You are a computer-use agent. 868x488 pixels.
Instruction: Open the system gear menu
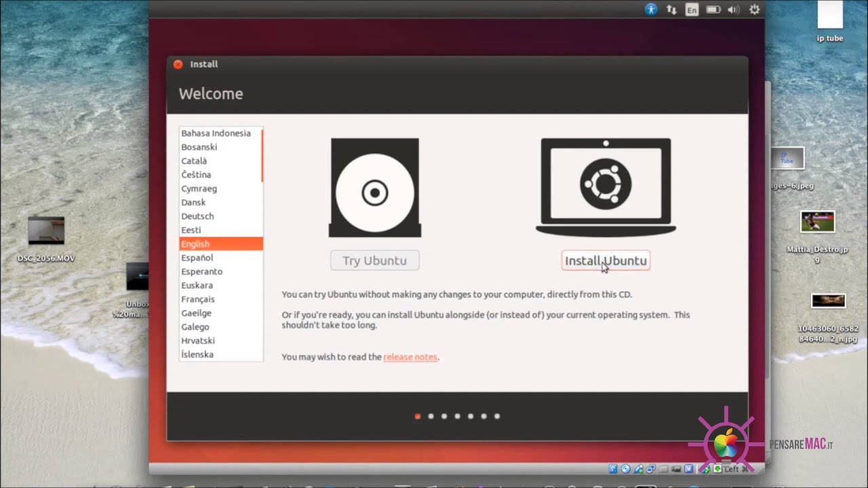[x=754, y=9]
